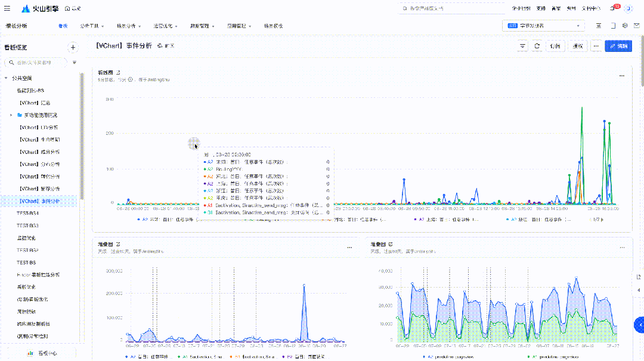The width and height of the screenshot is (644, 361).
Task: Open 【VChart】LTV分析 dashboard in sidebar
Action: [39, 128]
